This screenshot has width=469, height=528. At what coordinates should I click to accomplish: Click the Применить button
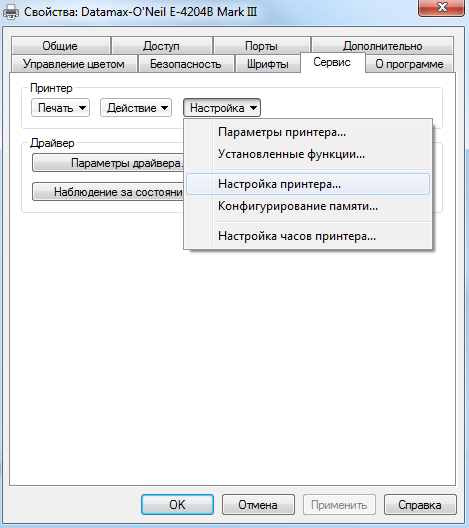pos(339,504)
